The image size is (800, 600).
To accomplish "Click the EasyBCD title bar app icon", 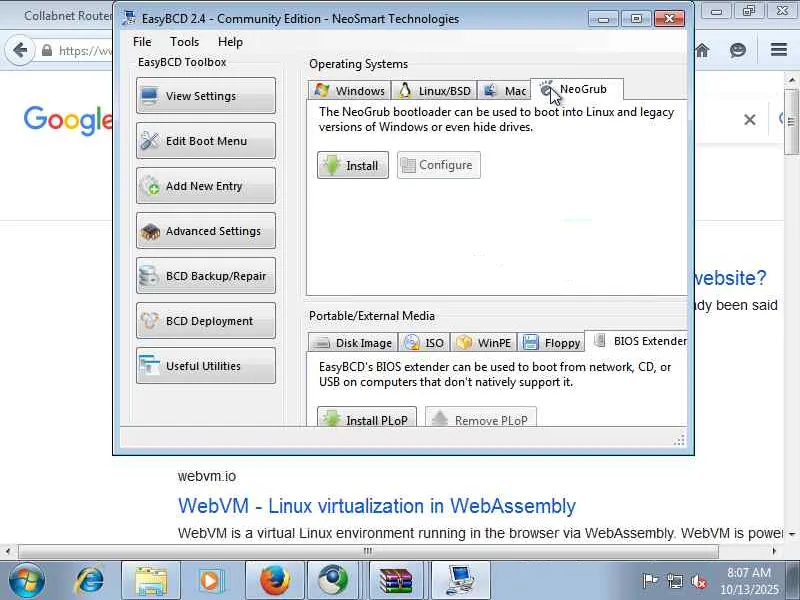I will 129,18.
